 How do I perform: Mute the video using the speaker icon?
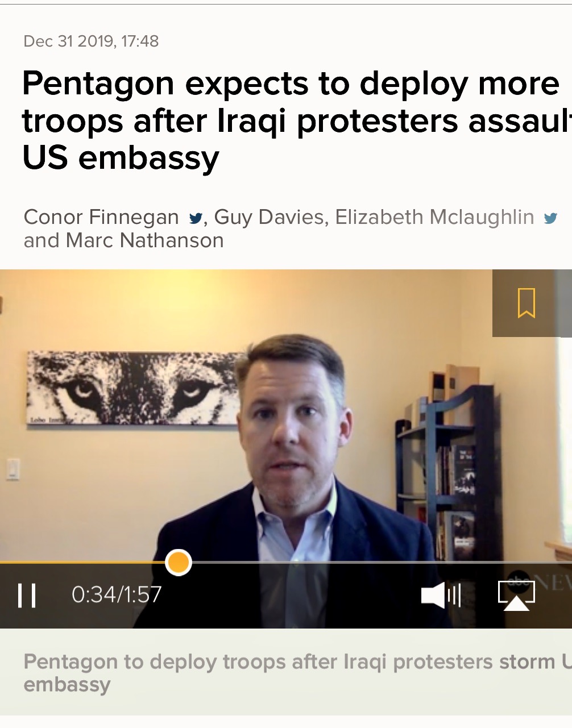point(441,596)
